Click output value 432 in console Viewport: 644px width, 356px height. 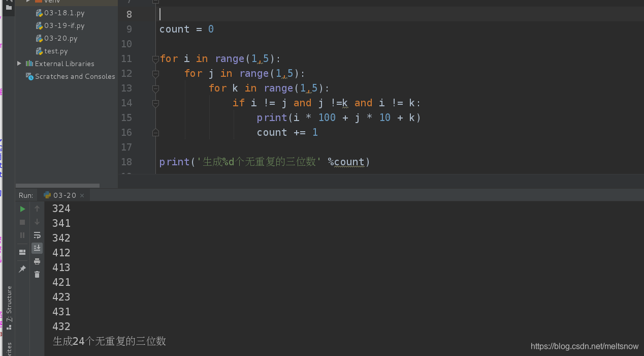[61, 327]
